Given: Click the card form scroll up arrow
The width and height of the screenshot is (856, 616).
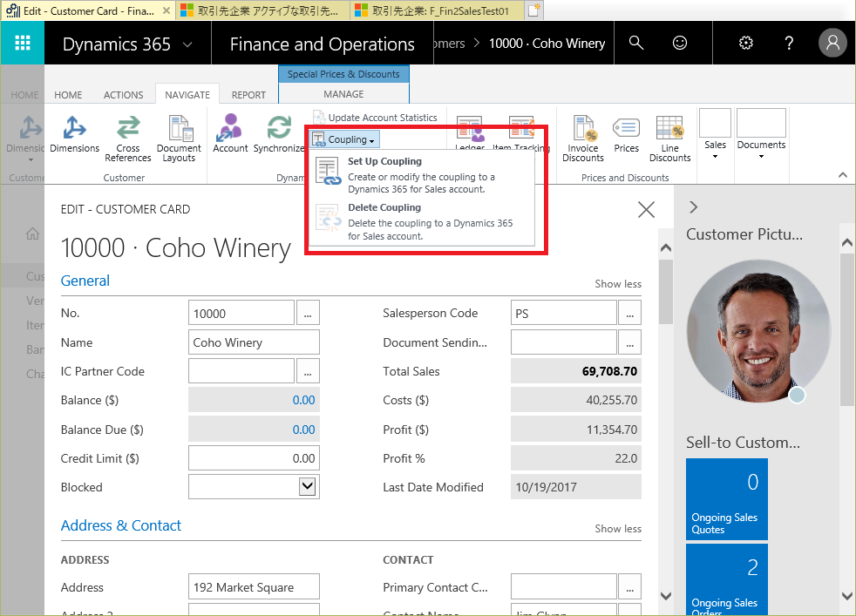Looking at the screenshot, I should click(666, 248).
